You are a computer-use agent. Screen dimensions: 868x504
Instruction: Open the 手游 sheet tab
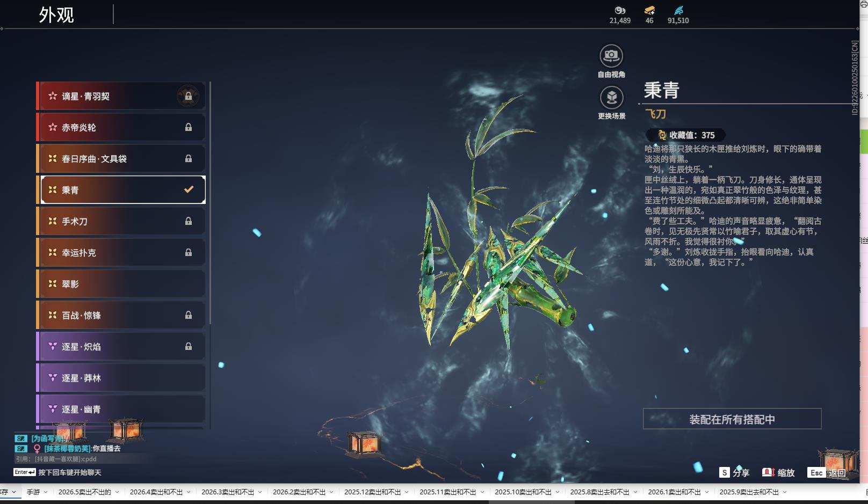click(33, 492)
